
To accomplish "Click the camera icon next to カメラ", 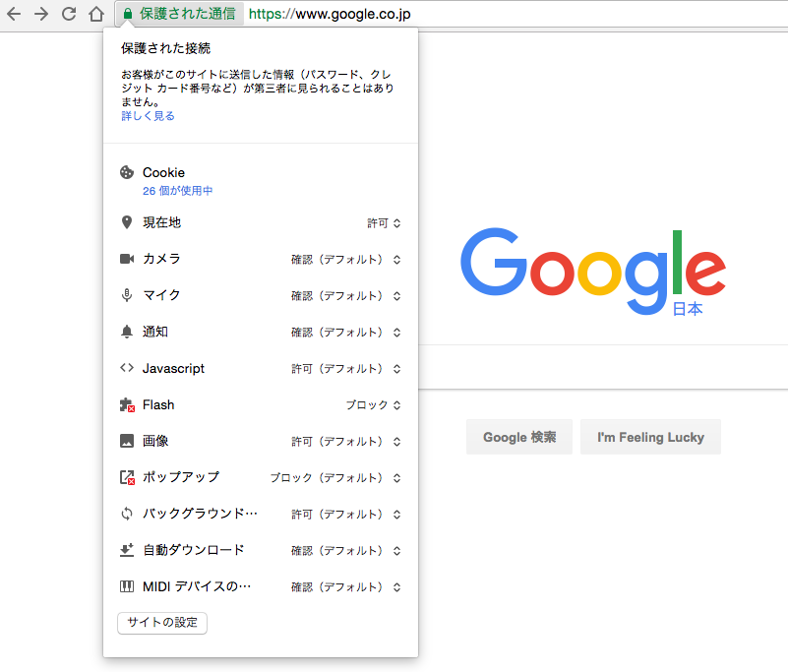I will [127, 259].
